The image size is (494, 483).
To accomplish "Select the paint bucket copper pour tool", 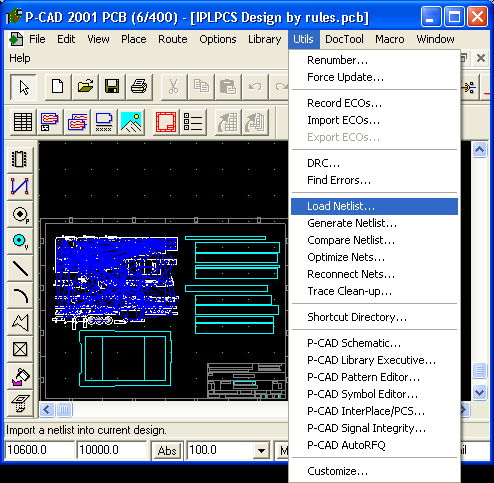I will [x=20, y=377].
